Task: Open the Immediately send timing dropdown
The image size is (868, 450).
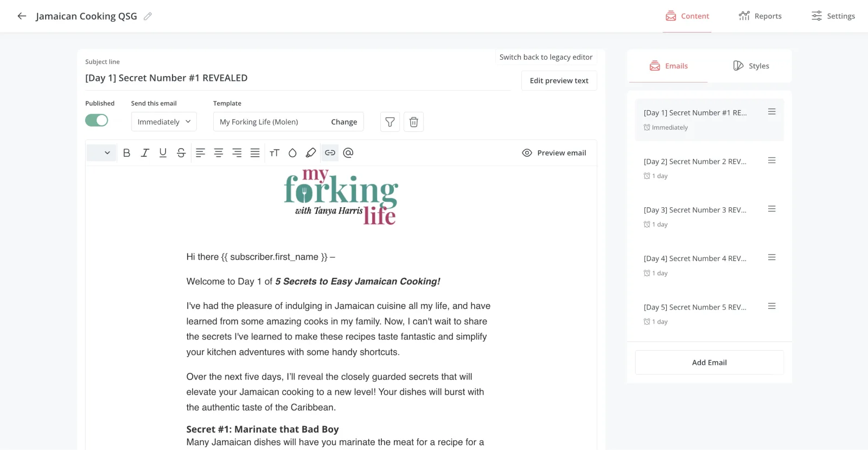Action: pyautogui.click(x=164, y=122)
